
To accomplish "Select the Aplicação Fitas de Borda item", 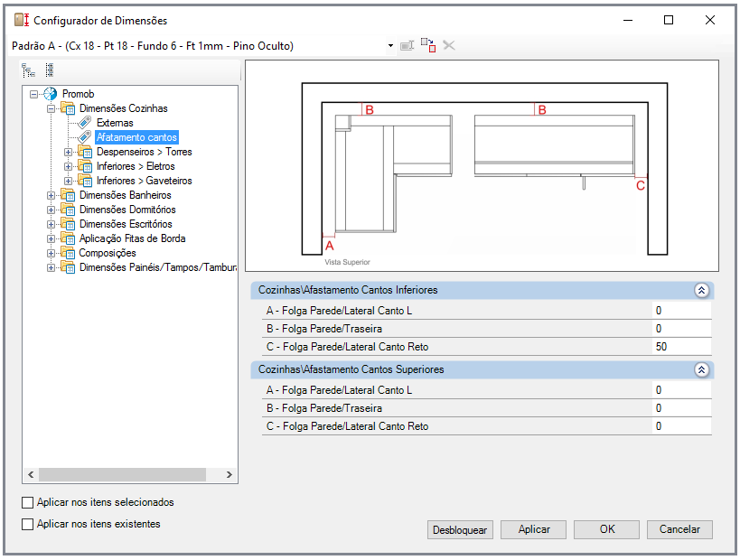I will (x=132, y=238).
